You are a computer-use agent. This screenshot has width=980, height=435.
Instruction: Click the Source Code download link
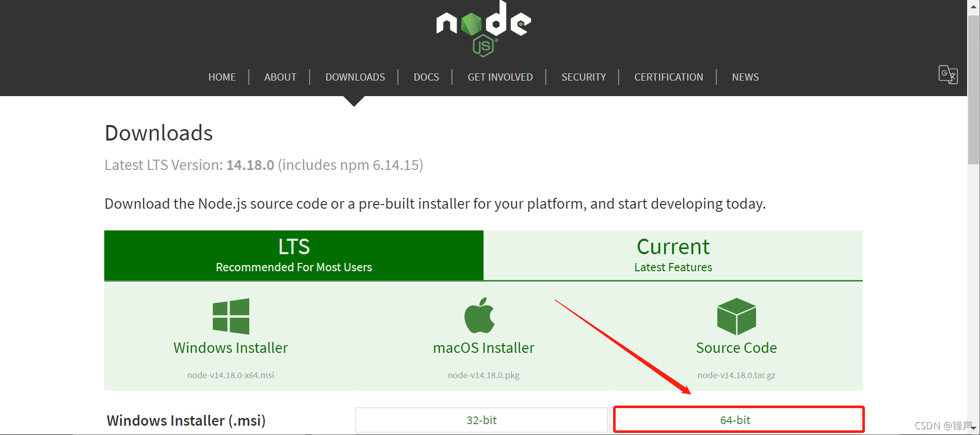tap(736, 348)
